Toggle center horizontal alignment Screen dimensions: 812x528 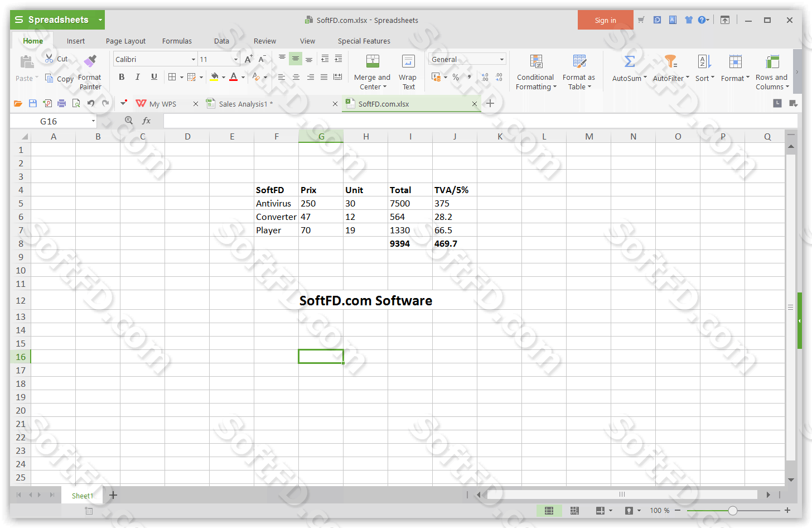[296, 77]
